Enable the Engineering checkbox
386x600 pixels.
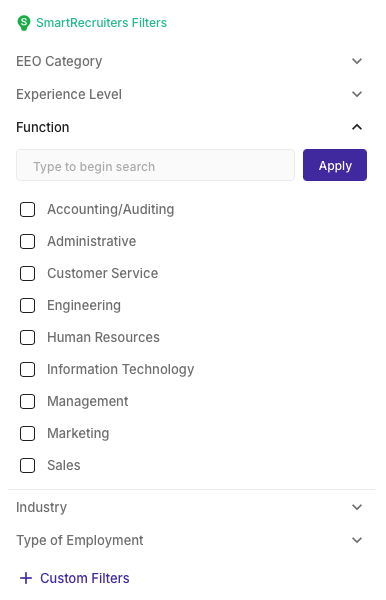click(28, 305)
